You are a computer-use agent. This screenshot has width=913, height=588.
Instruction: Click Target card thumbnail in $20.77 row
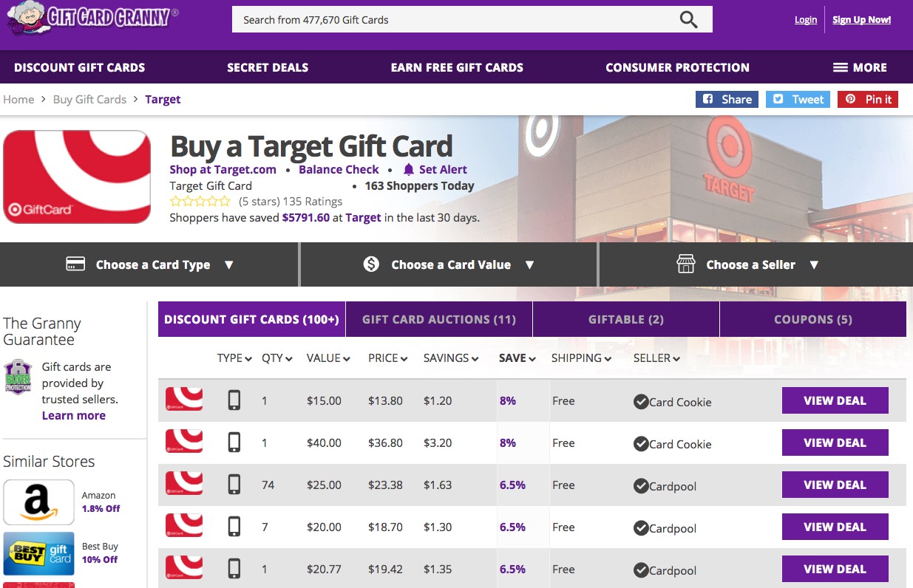(184, 568)
